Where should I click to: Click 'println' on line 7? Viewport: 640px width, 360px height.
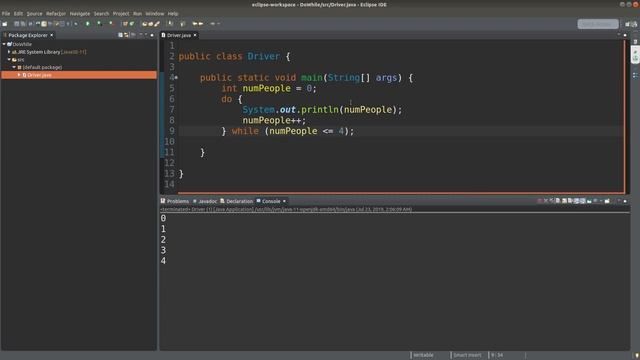click(320, 109)
